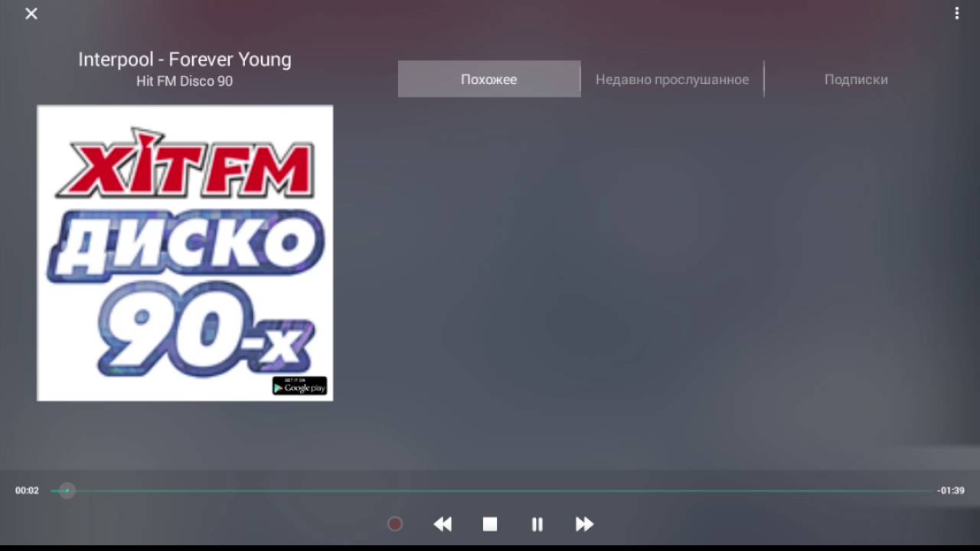Select the Подписки tab

tap(856, 79)
